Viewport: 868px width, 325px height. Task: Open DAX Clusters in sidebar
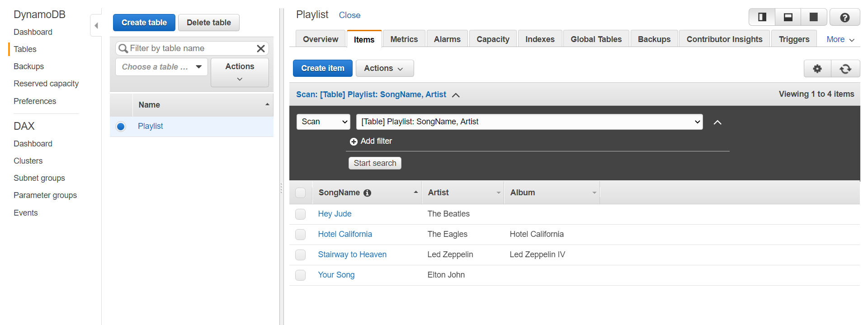[x=28, y=161]
